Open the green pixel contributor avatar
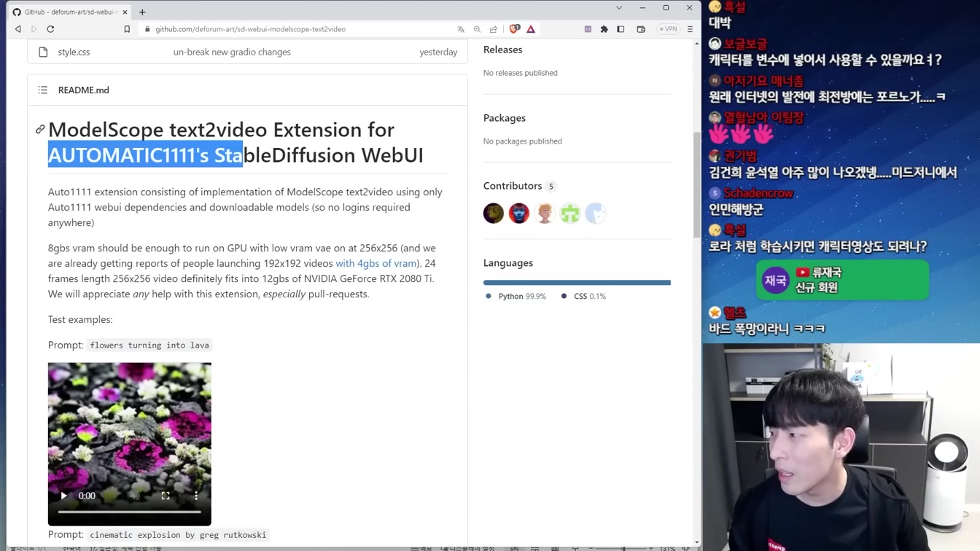 (x=570, y=213)
